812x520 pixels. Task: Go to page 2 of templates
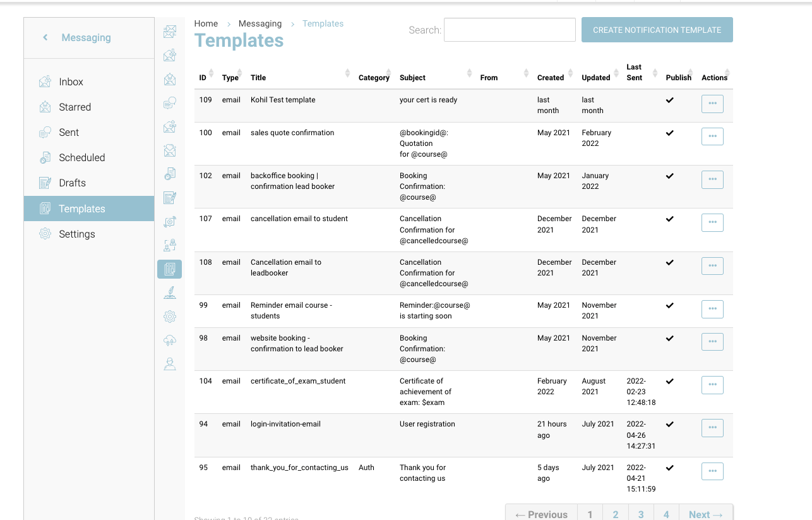coord(616,514)
